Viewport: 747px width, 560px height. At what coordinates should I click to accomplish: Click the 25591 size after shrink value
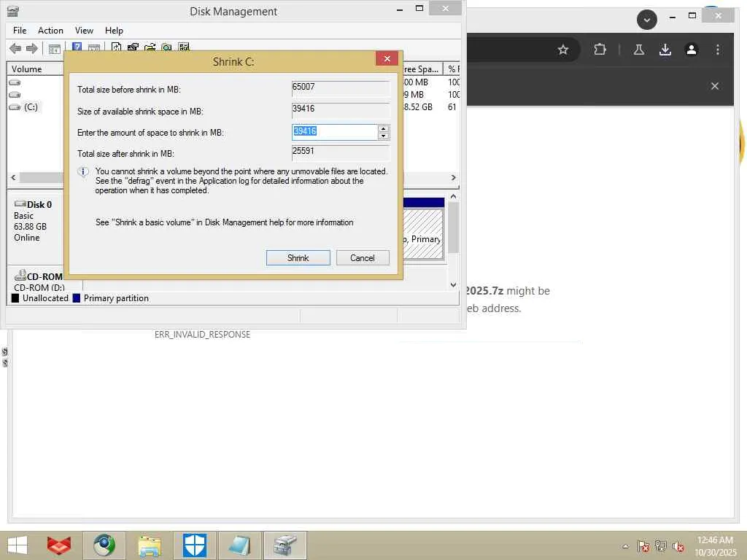click(303, 151)
